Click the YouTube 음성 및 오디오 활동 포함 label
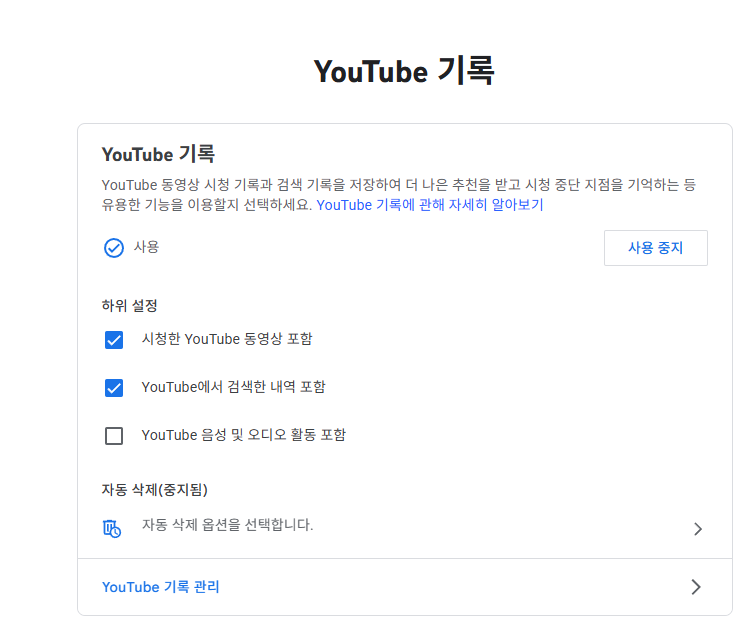This screenshot has height=626, width=746. coord(244,435)
